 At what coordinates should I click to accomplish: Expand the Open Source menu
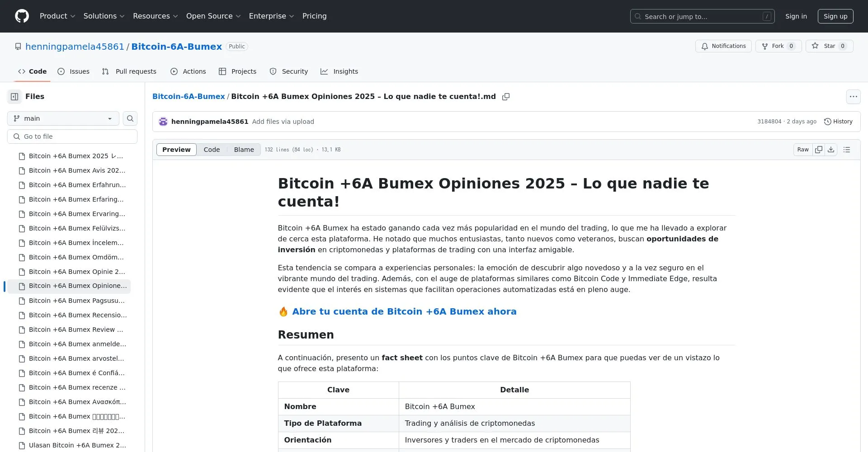tap(213, 16)
